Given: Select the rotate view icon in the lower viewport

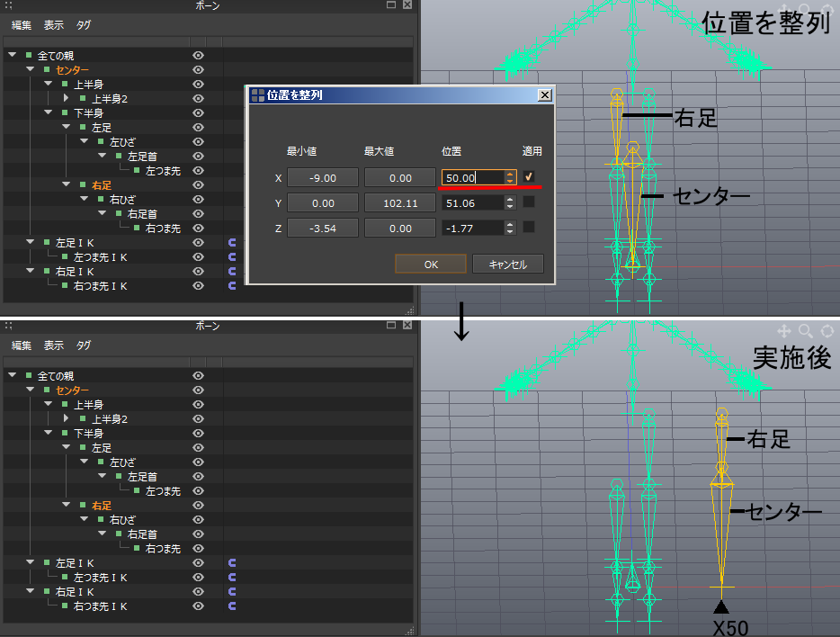Looking at the screenshot, I should pos(827,331).
